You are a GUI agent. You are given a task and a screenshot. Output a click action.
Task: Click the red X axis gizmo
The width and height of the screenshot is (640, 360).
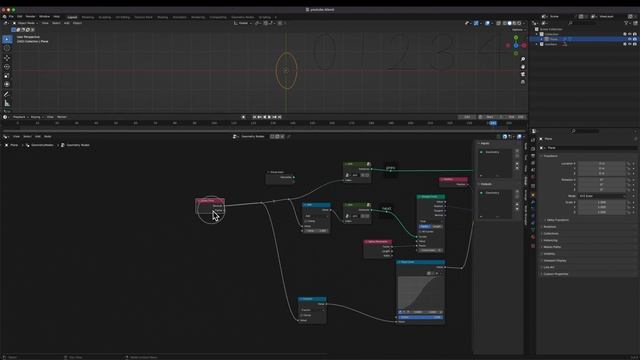point(524,45)
